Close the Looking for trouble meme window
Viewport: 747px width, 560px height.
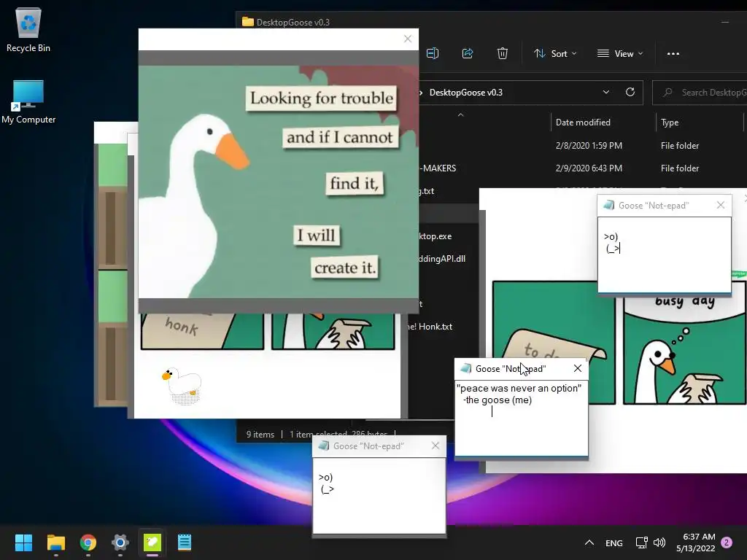click(x=407, y=39)
